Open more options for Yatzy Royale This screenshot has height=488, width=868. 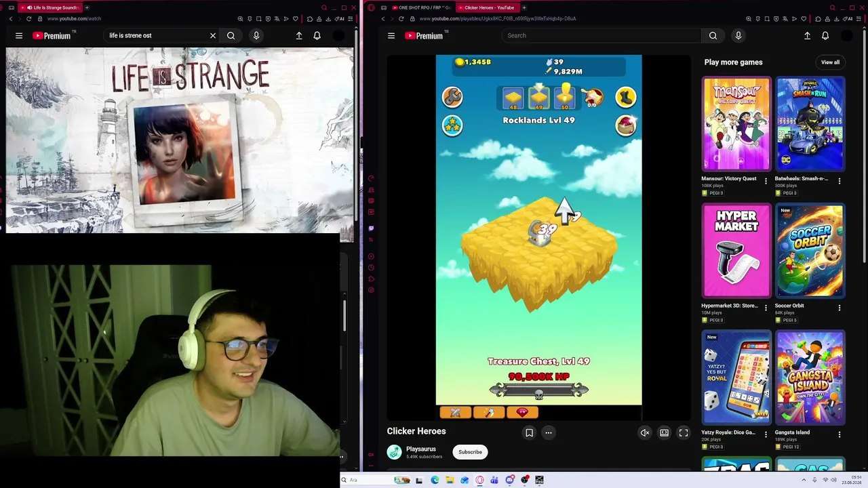(766, 434)
